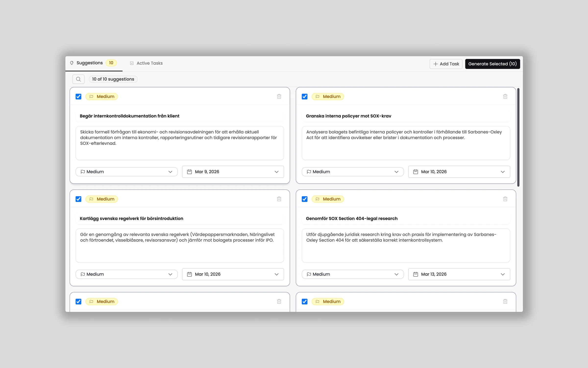The width and height of the screenshot is (588, 368).
Task: Switch to the Active Tasks tab
Action: tap(146, 63)
